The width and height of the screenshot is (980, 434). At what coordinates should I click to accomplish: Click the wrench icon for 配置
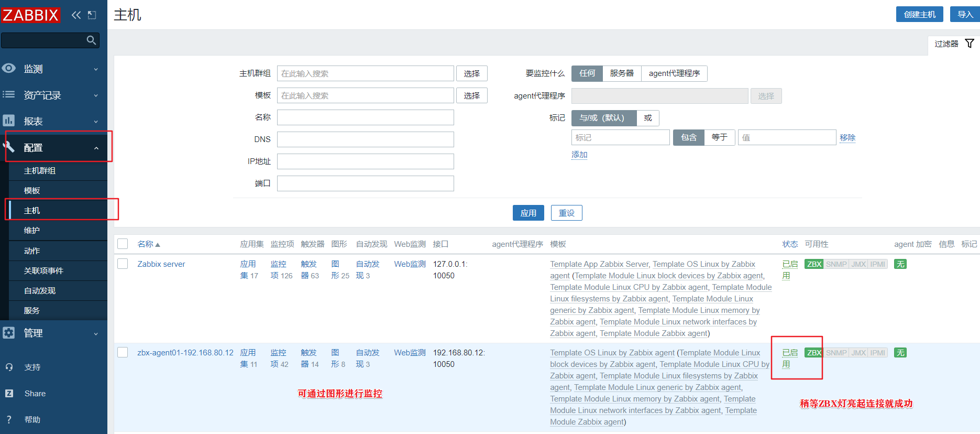(9, 147)
